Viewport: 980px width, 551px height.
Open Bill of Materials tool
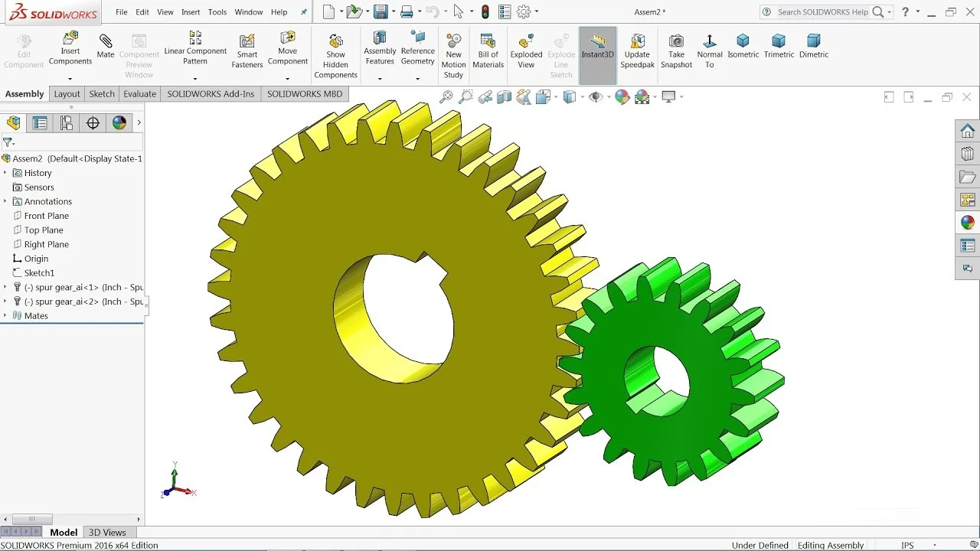488,51
